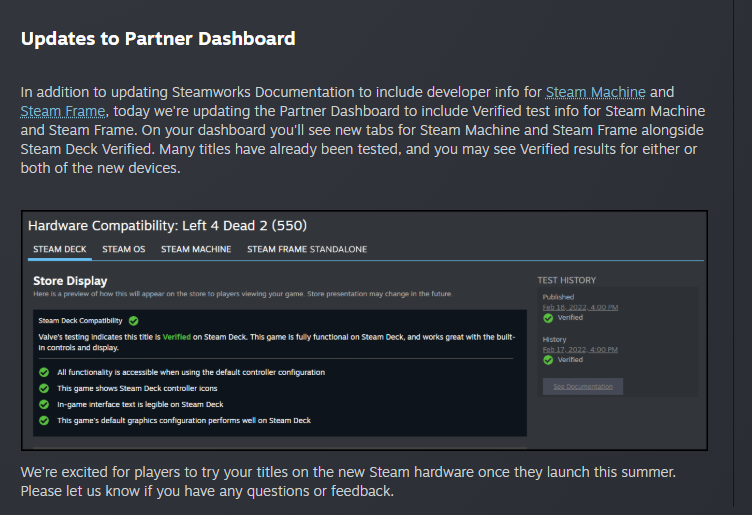Open the Feb 17, 2022 history test link
This screenshot has height=515, width=752.
click(580, 350)
